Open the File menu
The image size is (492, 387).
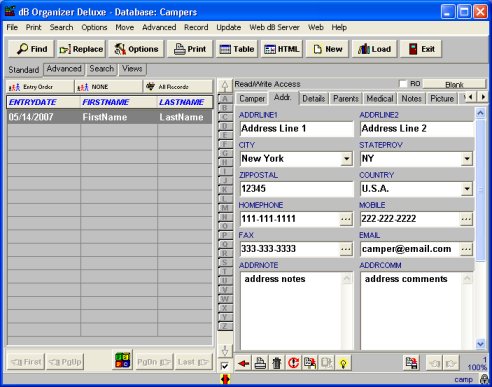[x=12, y=27]
